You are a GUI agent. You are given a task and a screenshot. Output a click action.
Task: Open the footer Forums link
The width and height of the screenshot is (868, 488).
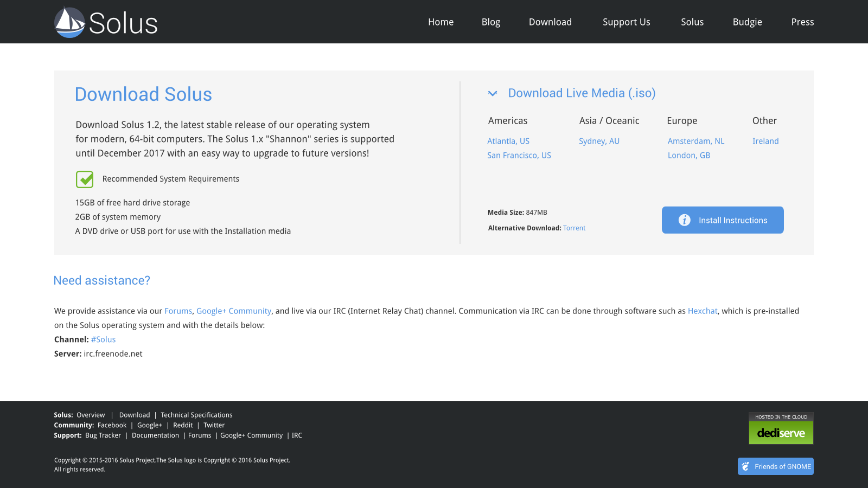tap(200, 435)
